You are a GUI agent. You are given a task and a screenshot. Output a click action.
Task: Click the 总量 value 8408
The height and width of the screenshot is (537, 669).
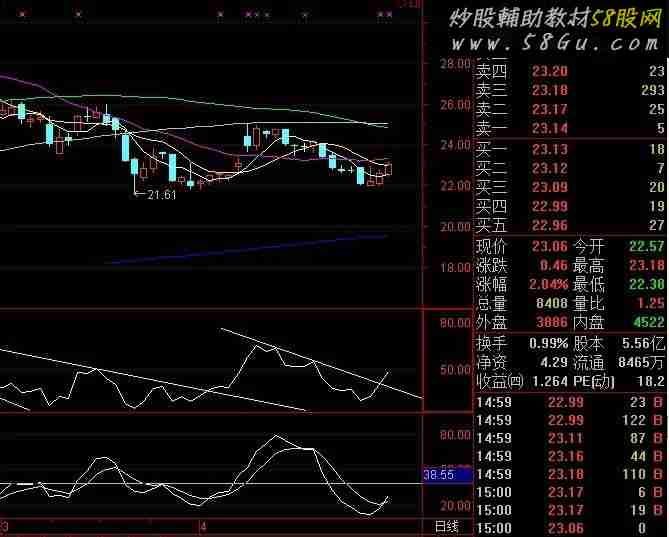point(552,303)
